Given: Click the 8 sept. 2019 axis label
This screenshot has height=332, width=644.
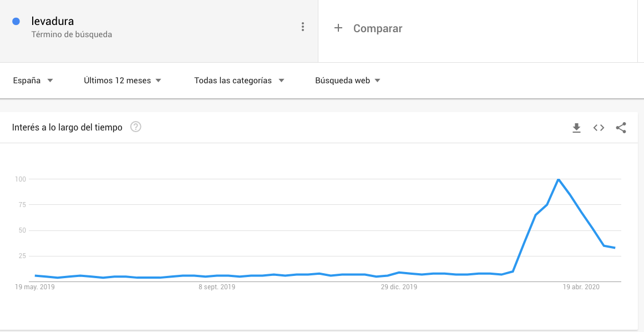Looking at the screenshot, I should (x=216, y=287).
